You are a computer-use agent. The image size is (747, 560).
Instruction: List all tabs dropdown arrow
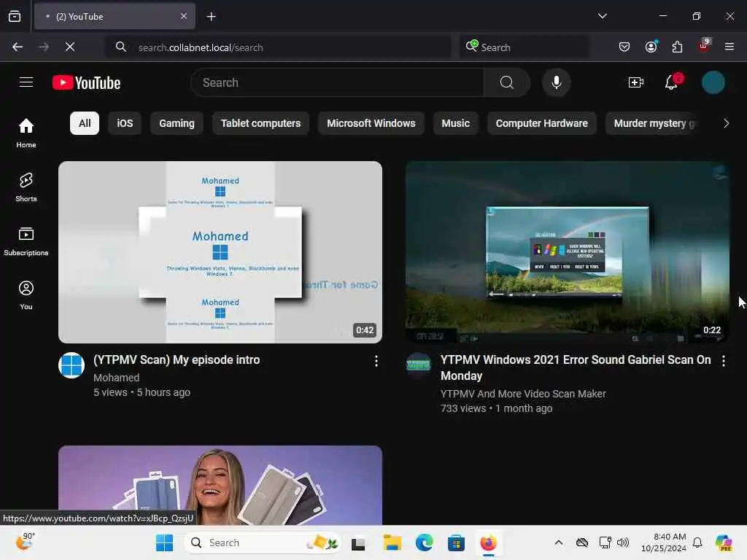tap(602, 16)
